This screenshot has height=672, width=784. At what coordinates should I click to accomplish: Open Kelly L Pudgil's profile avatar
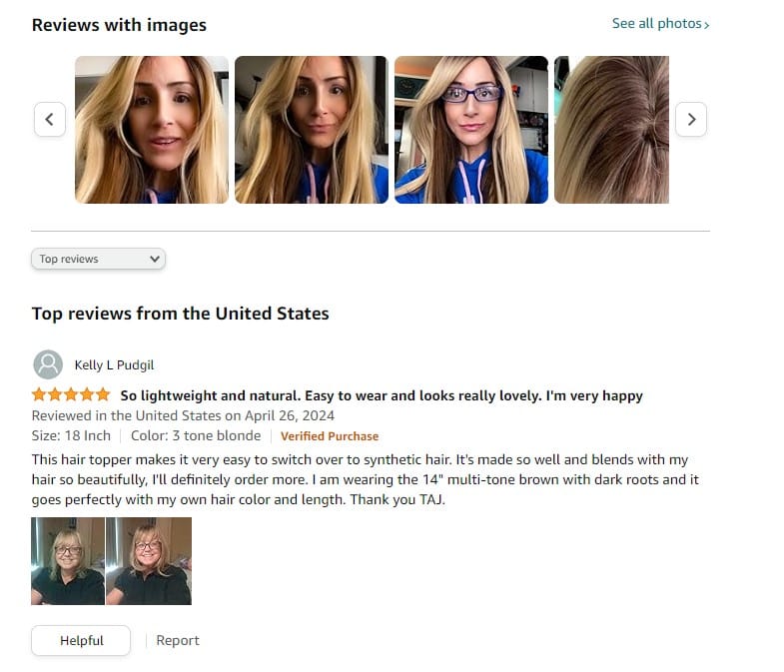click(x=48, y=364)
